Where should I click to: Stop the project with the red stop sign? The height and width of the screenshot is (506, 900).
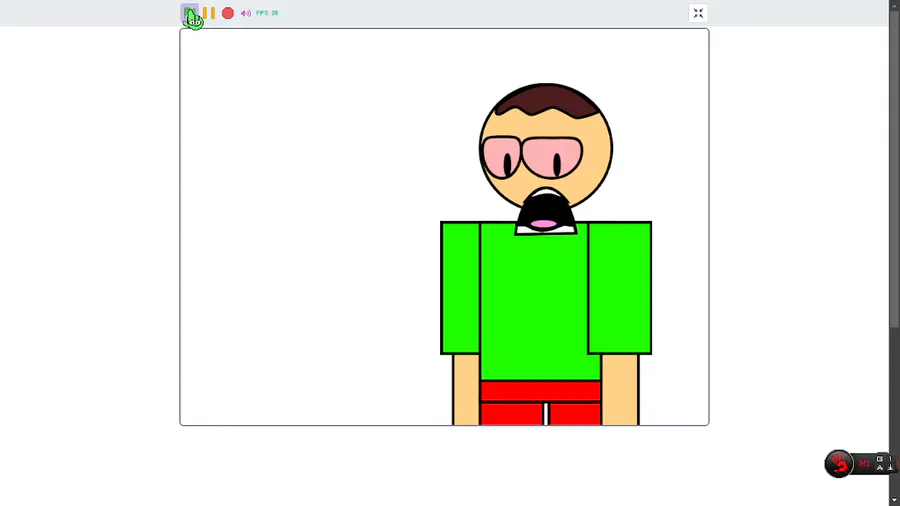(228, 13)
